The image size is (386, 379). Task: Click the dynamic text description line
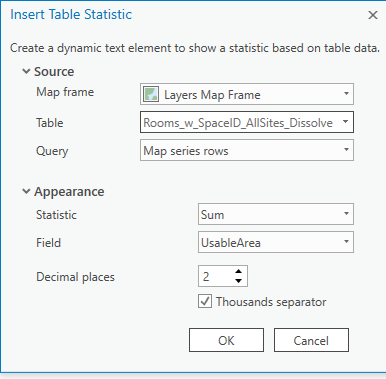pyautogui.click(x=195, y=48)
